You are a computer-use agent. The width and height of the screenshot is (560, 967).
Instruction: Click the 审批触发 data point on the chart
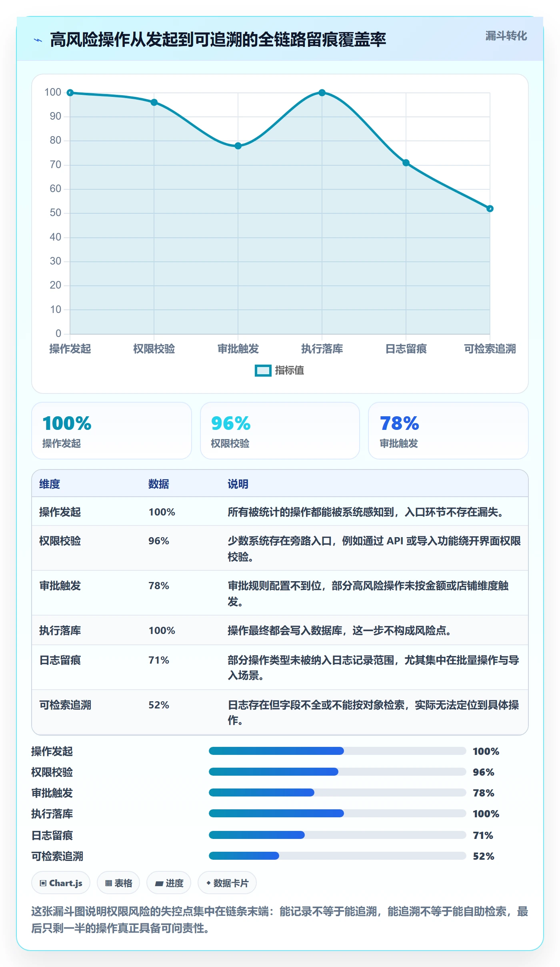pyautogui.click(x=238, y=146)
